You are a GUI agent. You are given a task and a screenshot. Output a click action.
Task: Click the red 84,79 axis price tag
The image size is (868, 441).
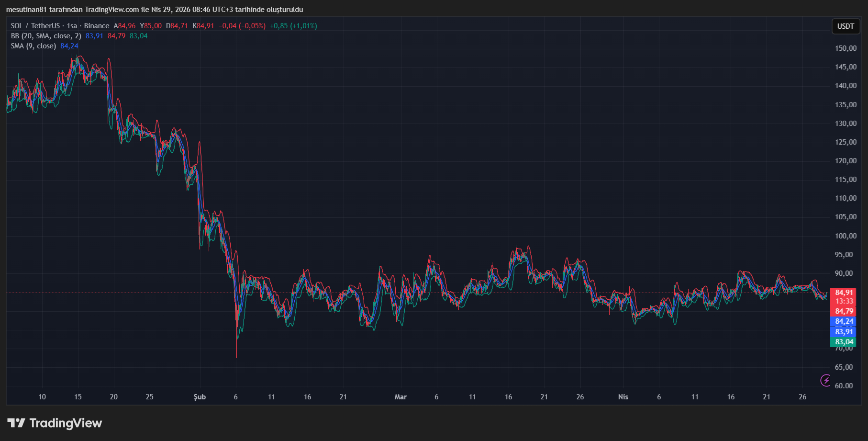[844, 311]
